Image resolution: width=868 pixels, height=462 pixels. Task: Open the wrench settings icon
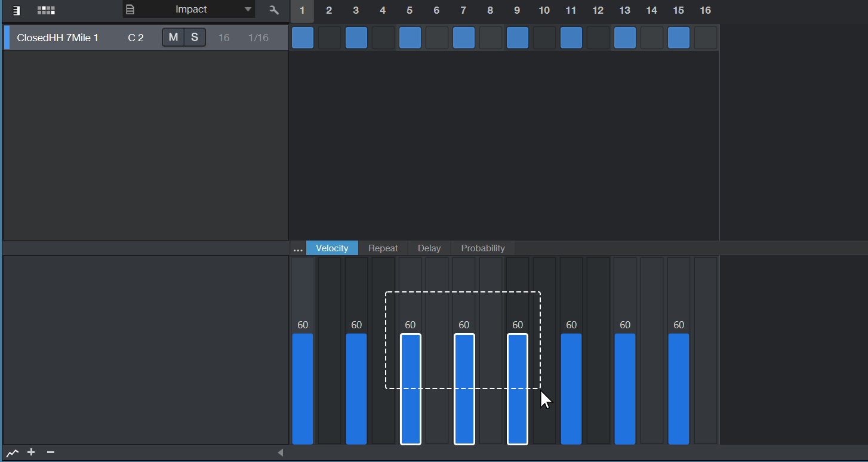[x=274, y=10]
